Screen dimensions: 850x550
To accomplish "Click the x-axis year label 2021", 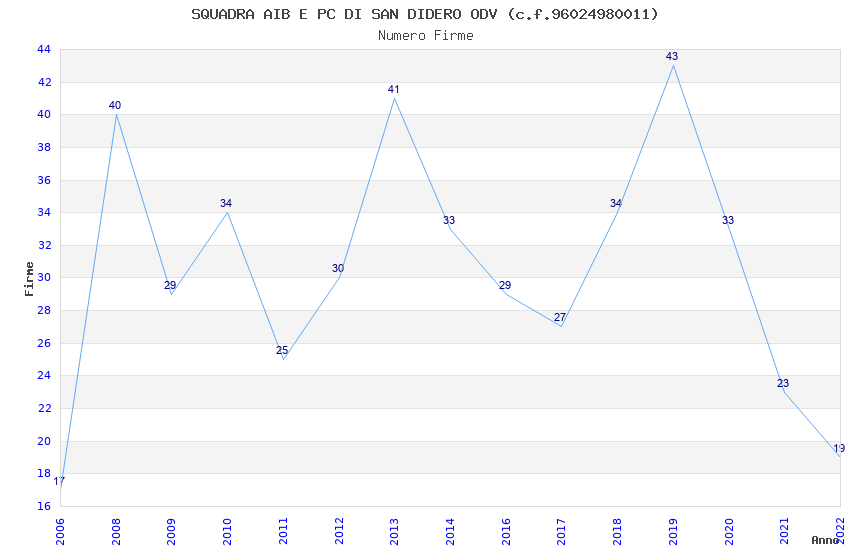I will point(784,531).
